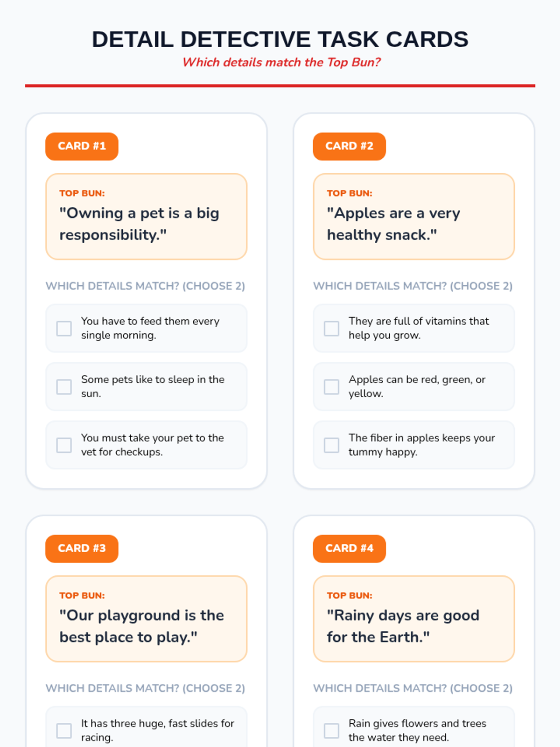Viewport: 560px width, 747px height.
Task: Click the red subtitle about Top Bun
Action: pos(281,63)
